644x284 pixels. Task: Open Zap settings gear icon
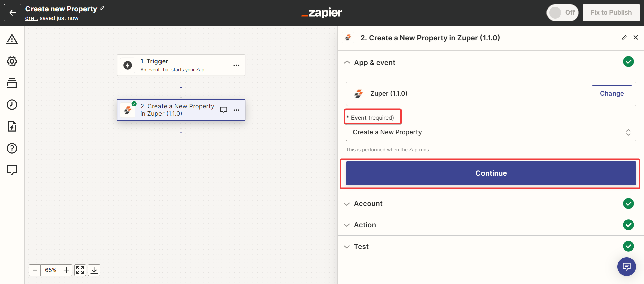pyautogui.click(x=12, y=61)
